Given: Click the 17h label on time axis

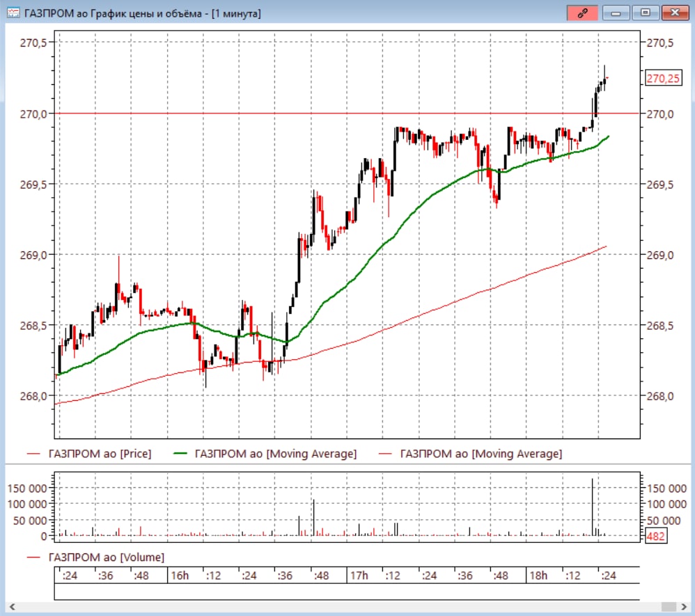Looking at the screenshot, I should (x=359, y=576).
